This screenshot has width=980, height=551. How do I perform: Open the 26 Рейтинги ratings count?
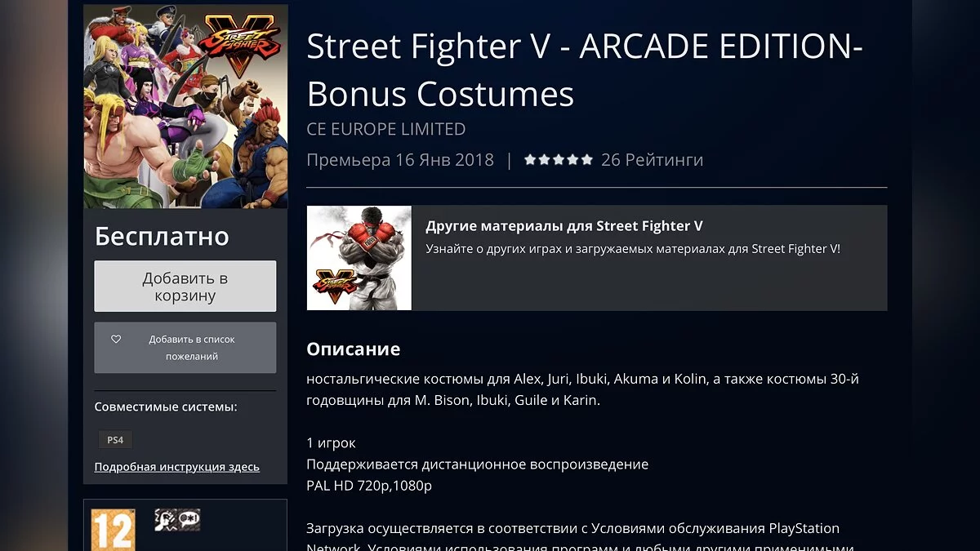coord(652,160)
